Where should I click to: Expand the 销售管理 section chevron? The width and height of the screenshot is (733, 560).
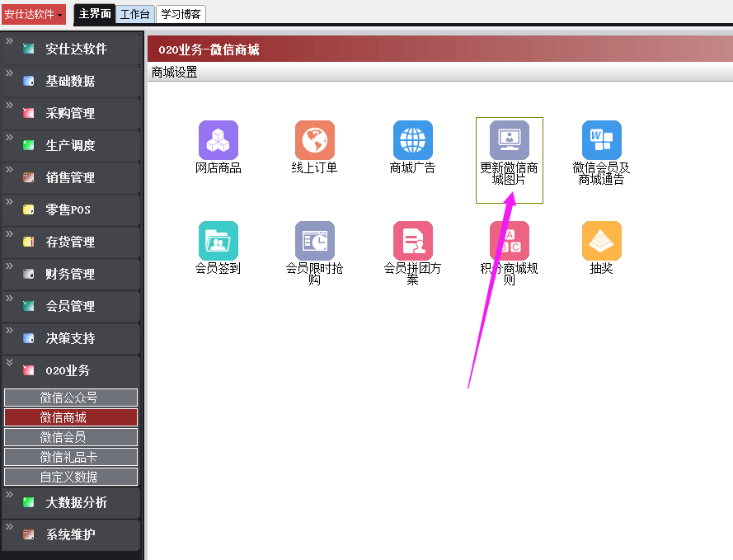(x=9, y=170)
